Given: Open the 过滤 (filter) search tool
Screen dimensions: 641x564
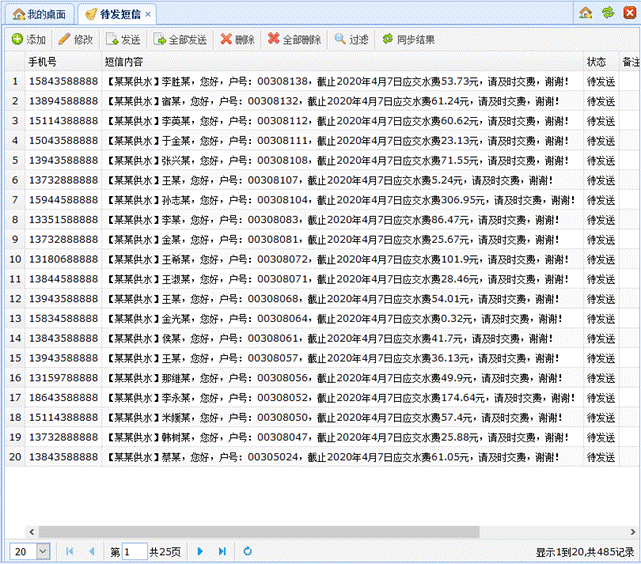Looking at the screenshot, I should coord(352,40).
